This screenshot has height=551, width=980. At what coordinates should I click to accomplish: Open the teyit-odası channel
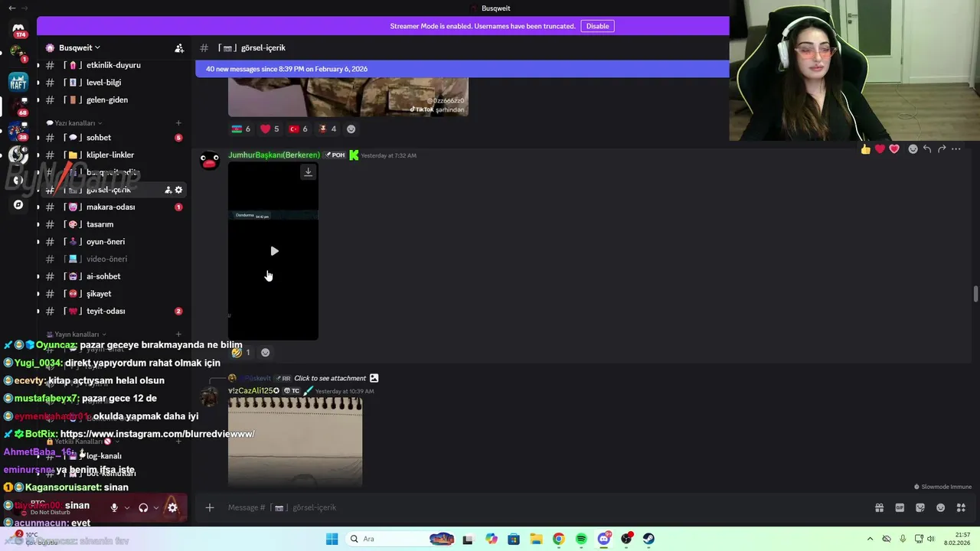113,311
